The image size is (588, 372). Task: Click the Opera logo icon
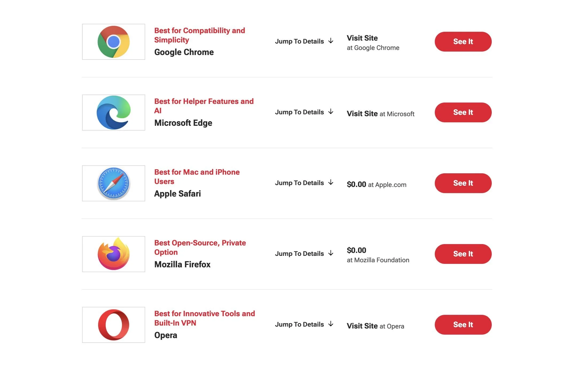point(113,325)
